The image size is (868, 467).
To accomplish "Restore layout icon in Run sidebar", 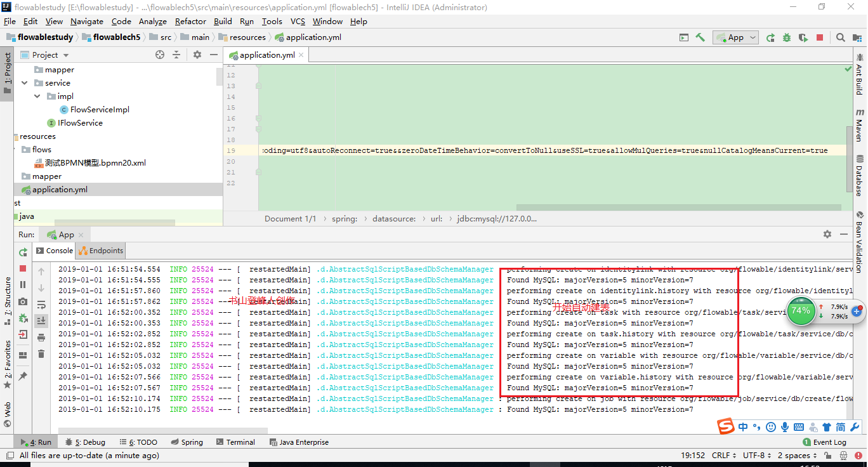I will [23, 355].
